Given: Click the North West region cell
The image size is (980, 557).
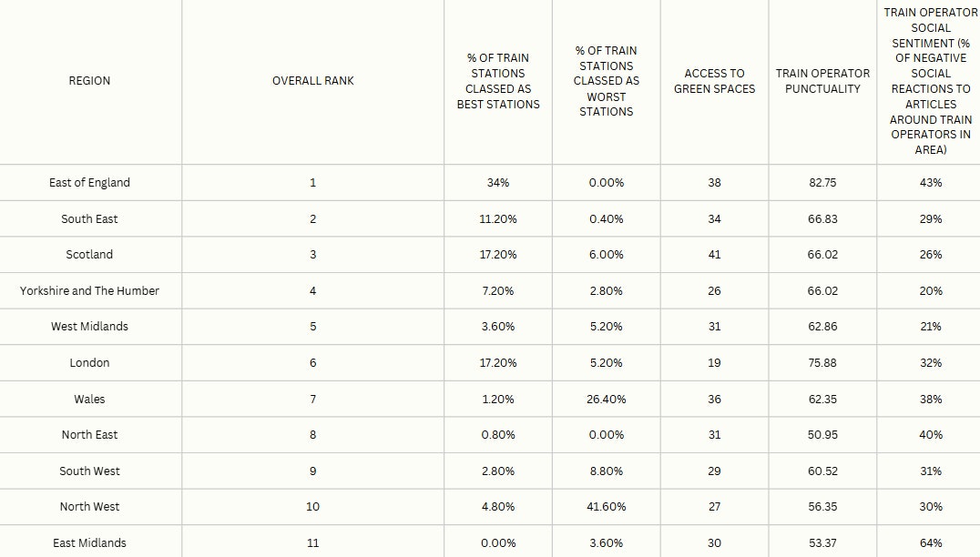Looking at the screenshot, I should coord(89,507).
